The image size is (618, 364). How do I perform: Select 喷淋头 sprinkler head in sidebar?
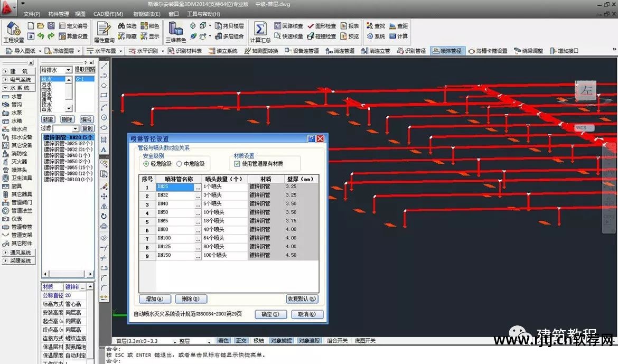(19, 170)
